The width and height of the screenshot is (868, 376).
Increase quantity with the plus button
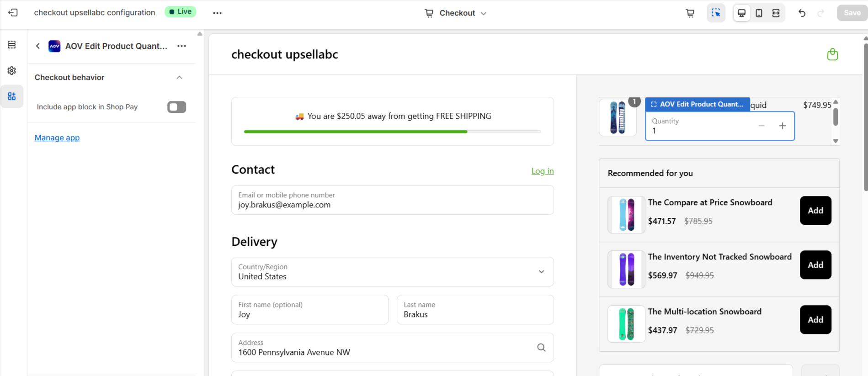pos(782,126)
